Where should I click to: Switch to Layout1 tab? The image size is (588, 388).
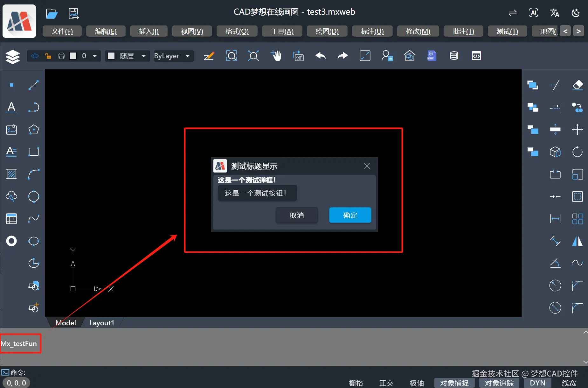coord(102,323)
